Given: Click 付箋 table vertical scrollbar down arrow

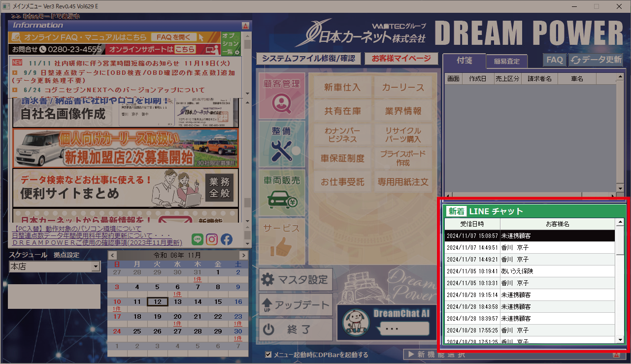Looking at the screenshot, I should [620, 189].
